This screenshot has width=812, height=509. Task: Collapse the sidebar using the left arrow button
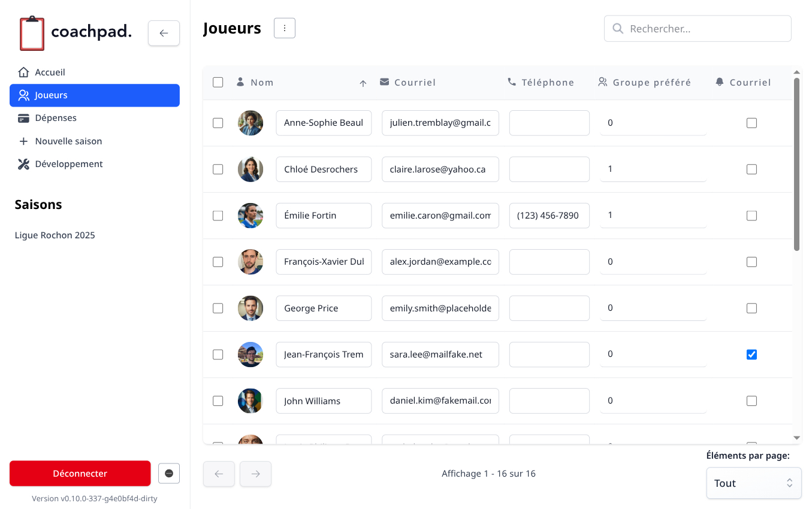(164, 33)
